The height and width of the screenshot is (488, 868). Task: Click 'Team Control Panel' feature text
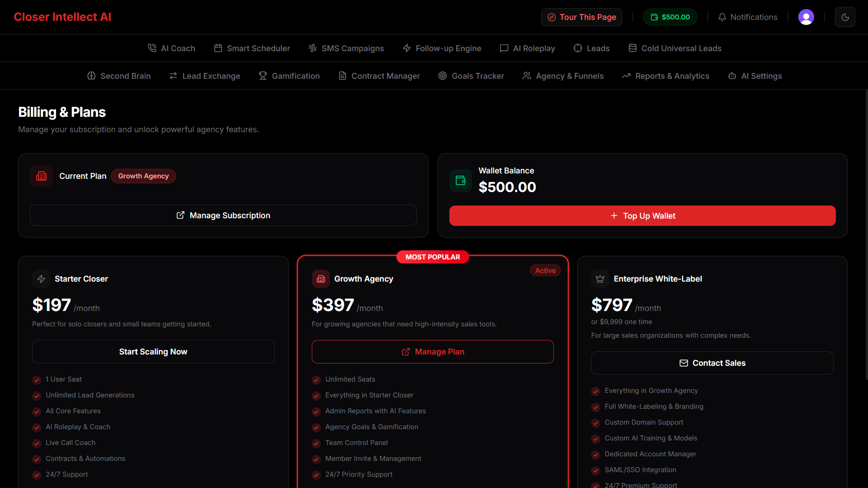356,443
